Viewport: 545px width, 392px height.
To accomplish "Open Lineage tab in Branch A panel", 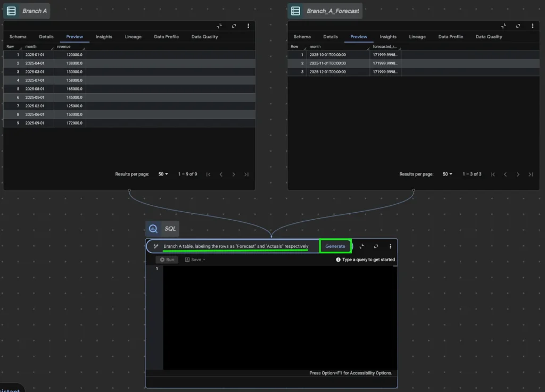I will tap(133, 37).
